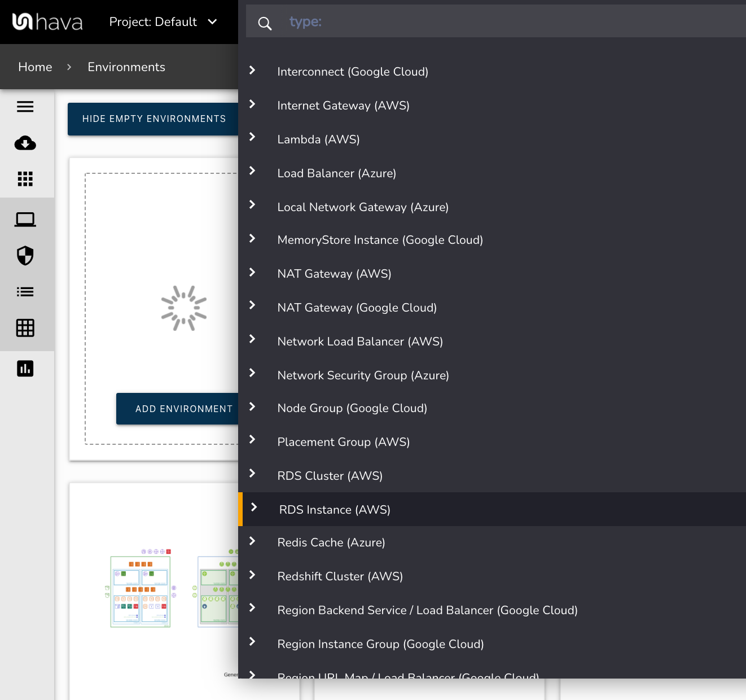Open the table grid sidebar icon
Image resolution: width=746 pixels, height=700 pixels.
(x=25, y=328)
